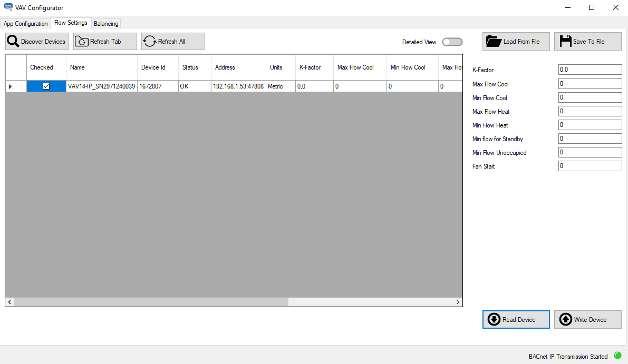Image resolution: width=628 pixels, height=364 pixels.
Task: Click the upload arrow icon on Write Device
Action: pos(566,319)
